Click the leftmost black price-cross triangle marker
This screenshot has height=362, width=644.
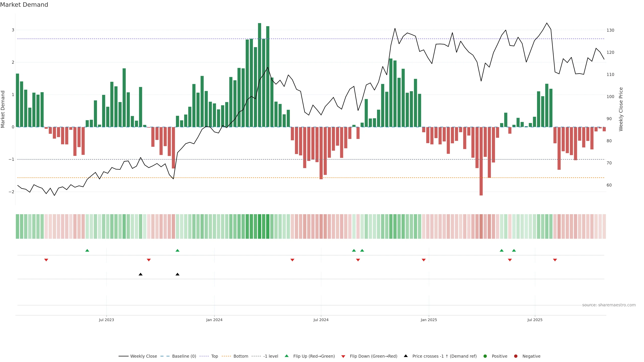(141, 274)
